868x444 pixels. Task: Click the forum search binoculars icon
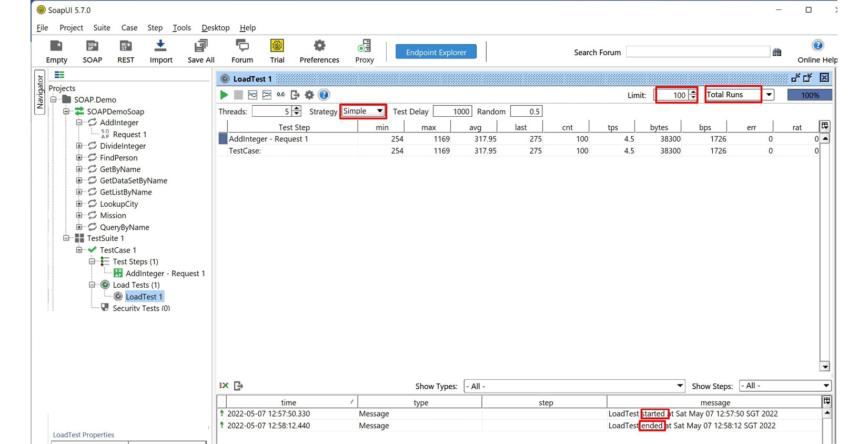pos(777,52)
